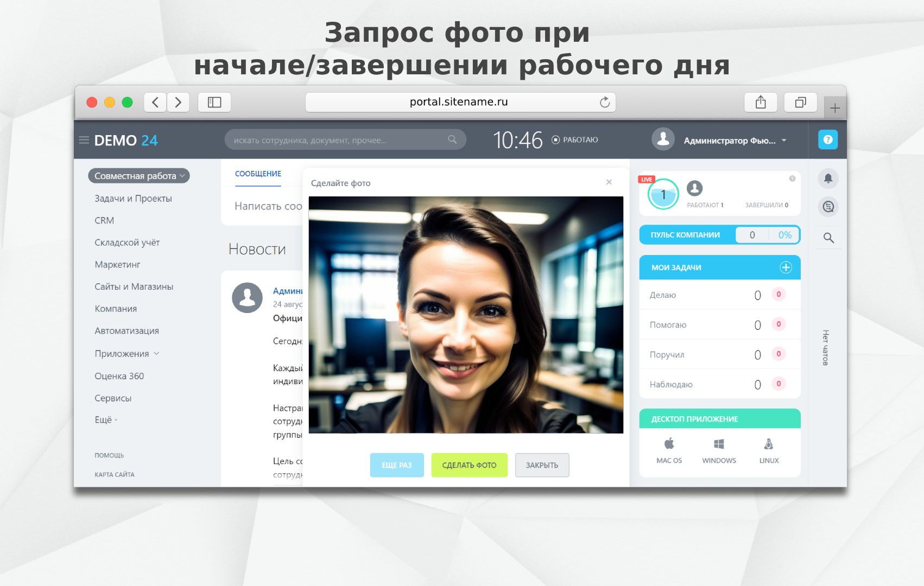The height and width of the screenshot is (586, 924).
Task: Open the chat messages icon in right sidebar
Action: pyautogui.click(x=828, y=207)
